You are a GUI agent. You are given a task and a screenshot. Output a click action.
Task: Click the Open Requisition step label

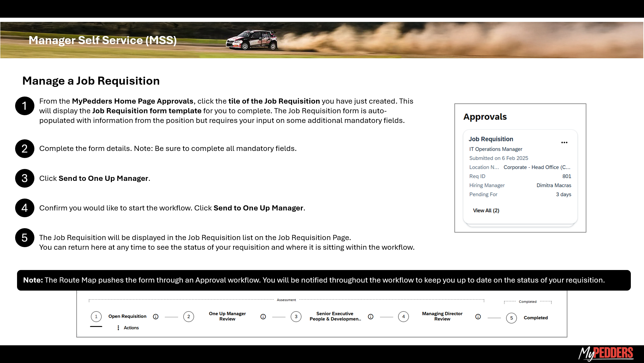click(127, 316)
